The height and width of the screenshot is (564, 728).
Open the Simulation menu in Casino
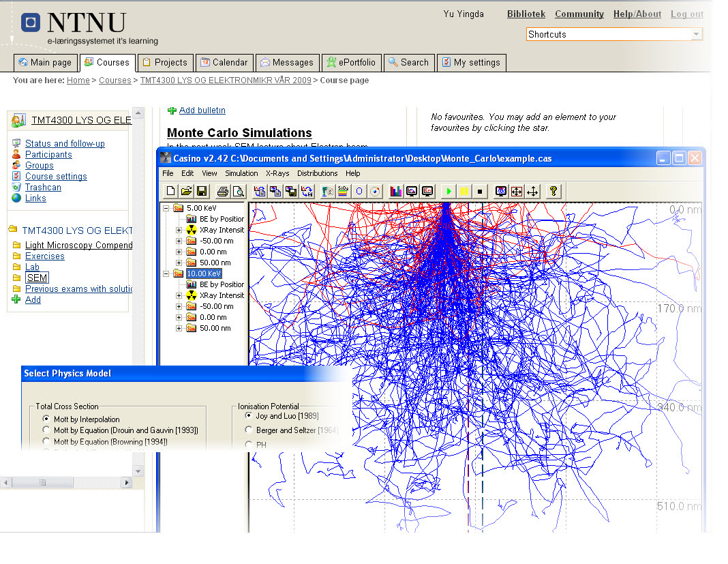(241, 173)
